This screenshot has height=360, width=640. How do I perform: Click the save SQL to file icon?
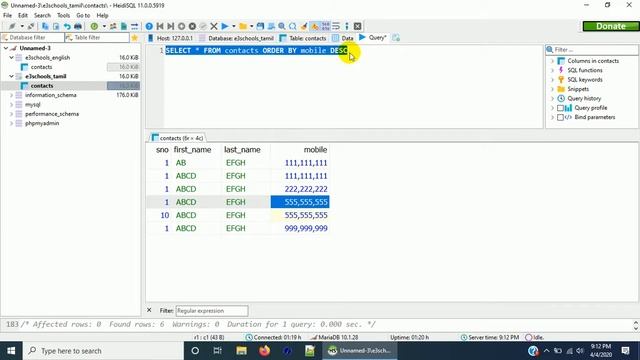point(260,26)
